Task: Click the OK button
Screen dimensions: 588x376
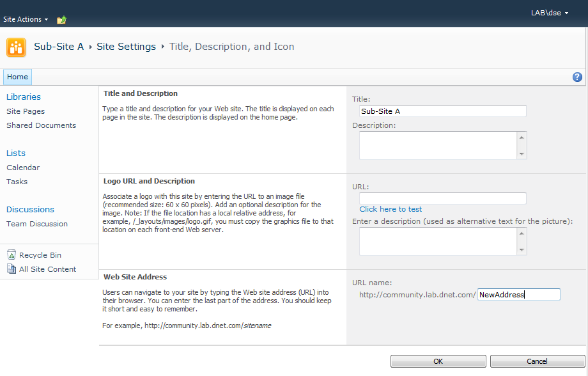Action: 438,361
